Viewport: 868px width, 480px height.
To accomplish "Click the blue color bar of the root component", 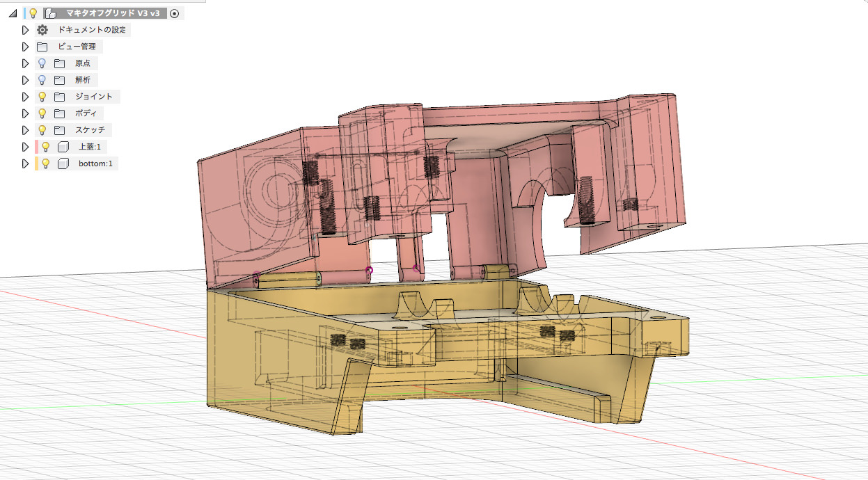I will tap(24, 13).
